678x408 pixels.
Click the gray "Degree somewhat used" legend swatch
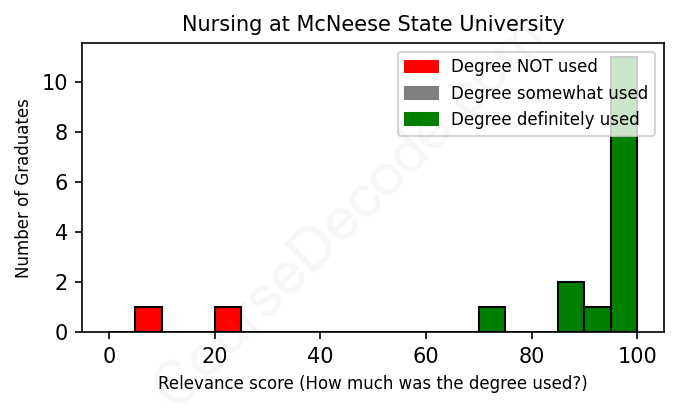(421, 93)
